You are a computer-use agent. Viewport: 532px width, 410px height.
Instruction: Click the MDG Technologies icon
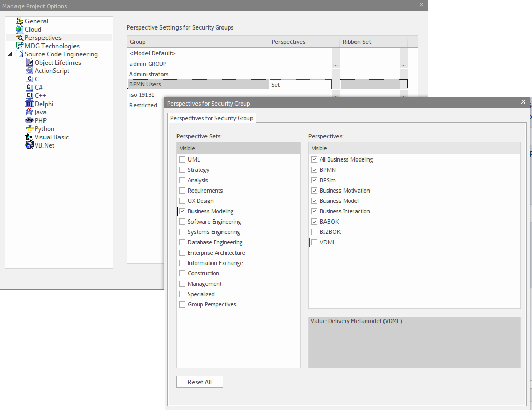point(20,46)
